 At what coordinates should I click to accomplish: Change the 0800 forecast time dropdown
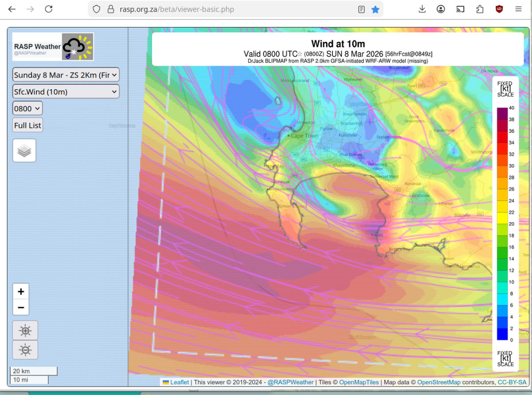pyautogui.click(x=27, y=108)
